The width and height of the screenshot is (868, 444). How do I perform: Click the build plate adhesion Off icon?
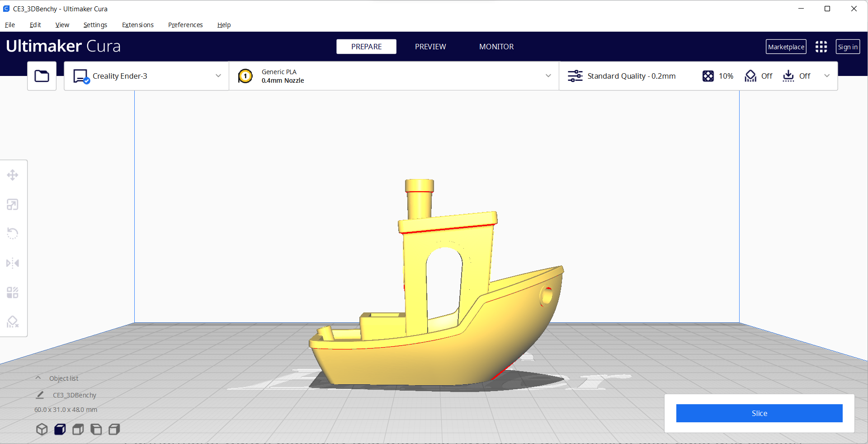click(x=788, y=76)
